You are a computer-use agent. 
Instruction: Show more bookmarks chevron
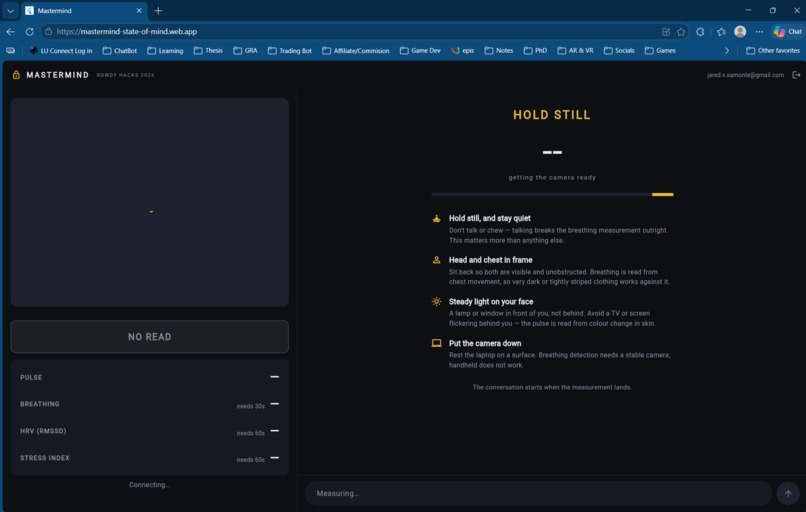click(x=727, y=50)
